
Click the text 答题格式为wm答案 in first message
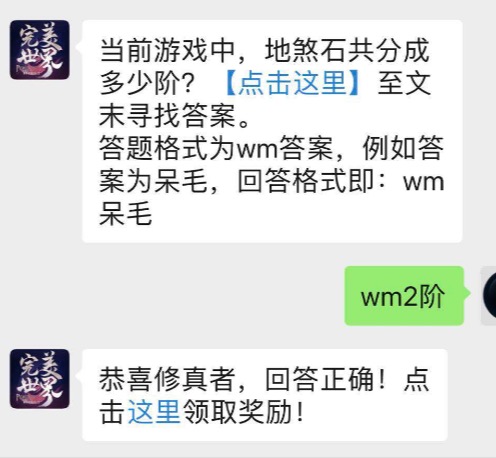tap(216, 148)
